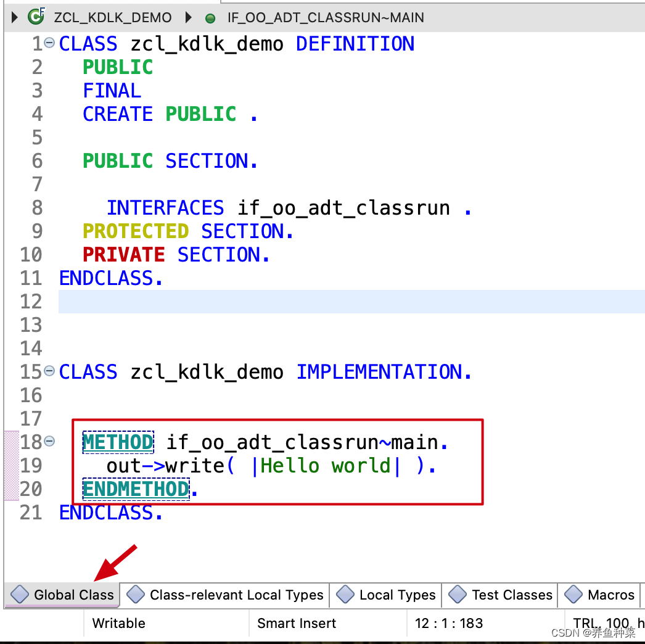Click the diamond icon on the Test Classes tab

(x=458, y=595)
